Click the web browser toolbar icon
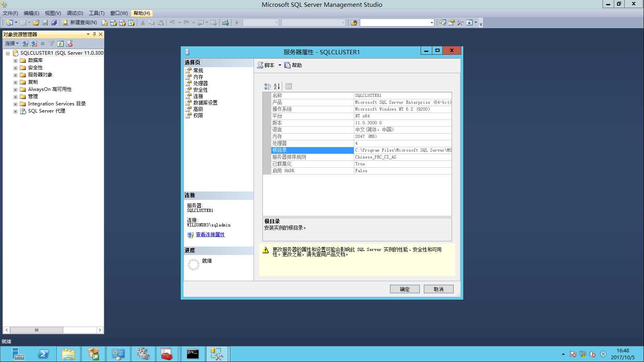 coord(469,23)
